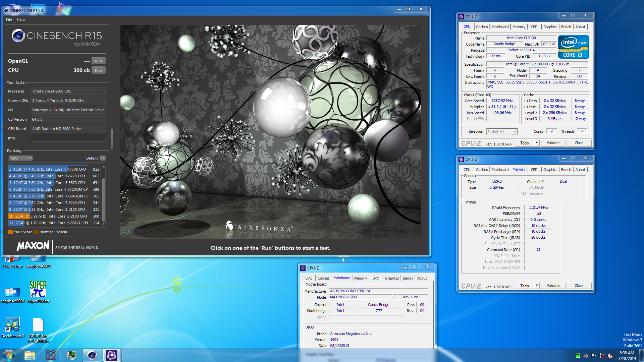Open snaphsot0003 desktop file
The image size is (644, 362).
[x=38, y=262]
